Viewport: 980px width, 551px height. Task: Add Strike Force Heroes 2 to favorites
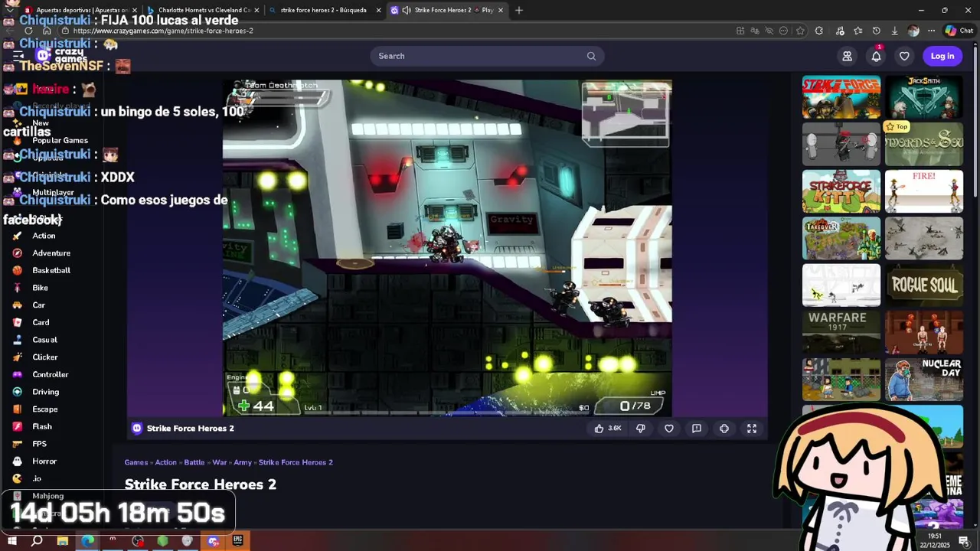pos(669,429)
